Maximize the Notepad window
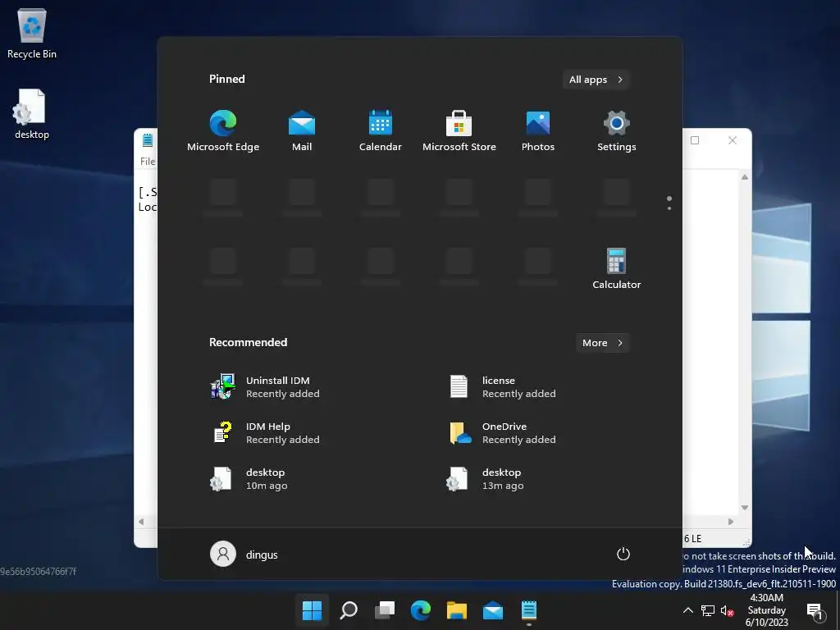The width and height of the screenshot is (840, 630). [x=695, y=140]
